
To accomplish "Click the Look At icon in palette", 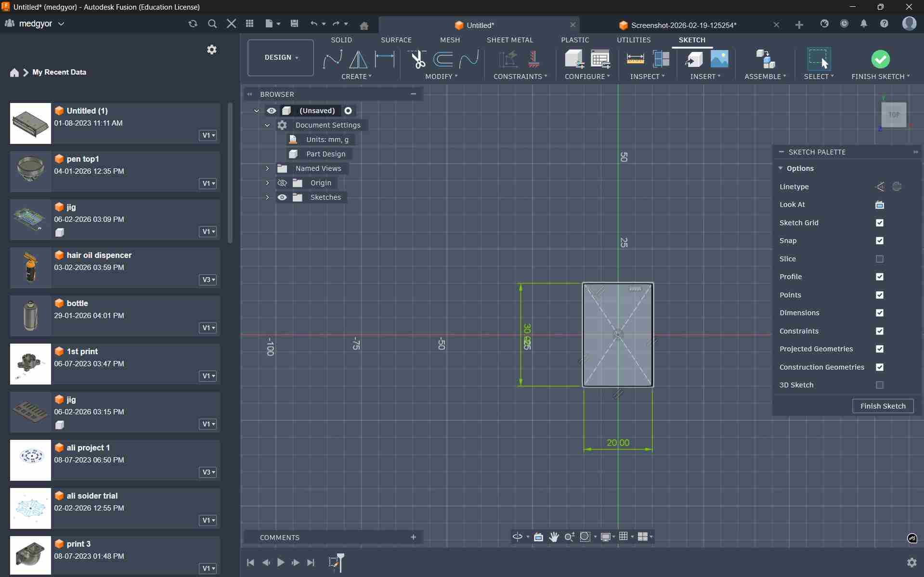I will point(879,205).
